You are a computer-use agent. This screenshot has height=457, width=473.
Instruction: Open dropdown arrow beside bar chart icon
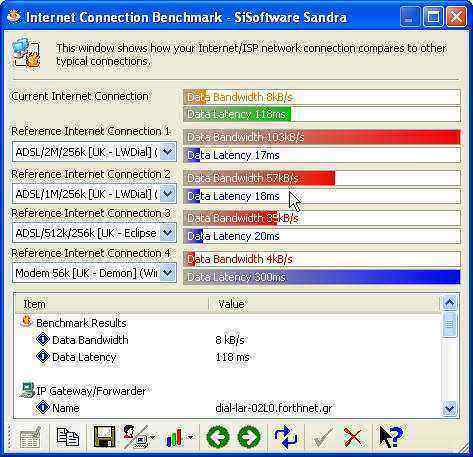pyautogui.click(x=191, y=437)
